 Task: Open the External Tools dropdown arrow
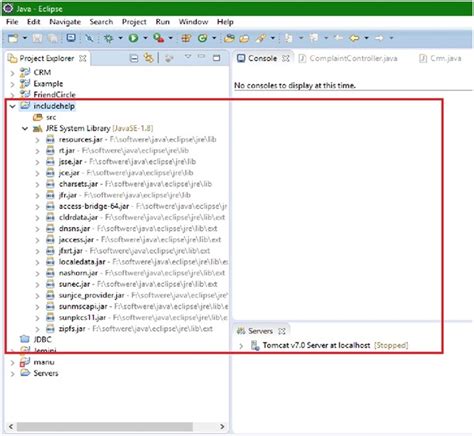point(170,38)
